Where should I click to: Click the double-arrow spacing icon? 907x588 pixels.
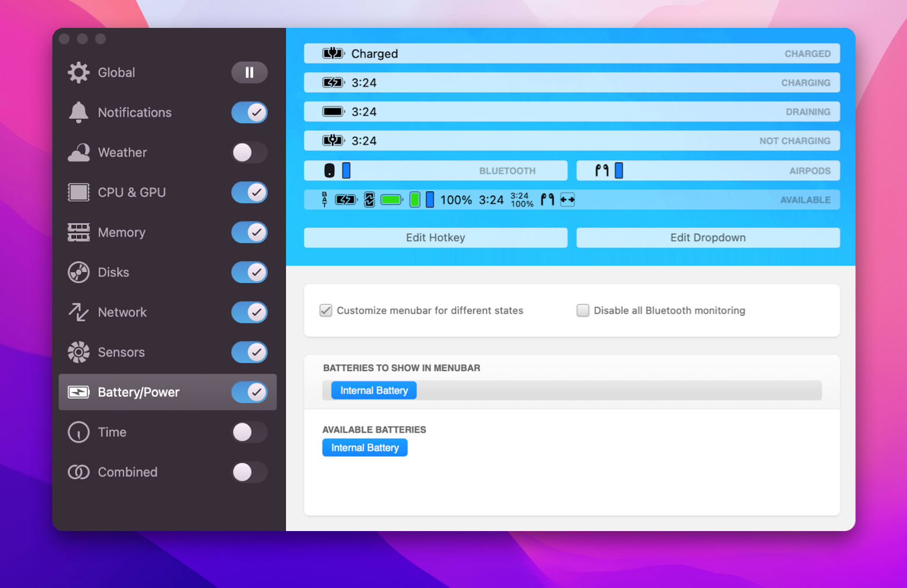[x=568, y=199]
